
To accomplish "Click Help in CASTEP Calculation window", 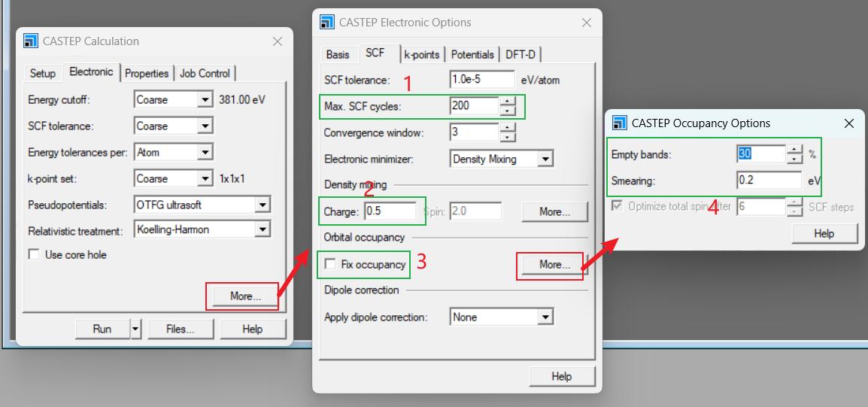I will pos(253,329).
